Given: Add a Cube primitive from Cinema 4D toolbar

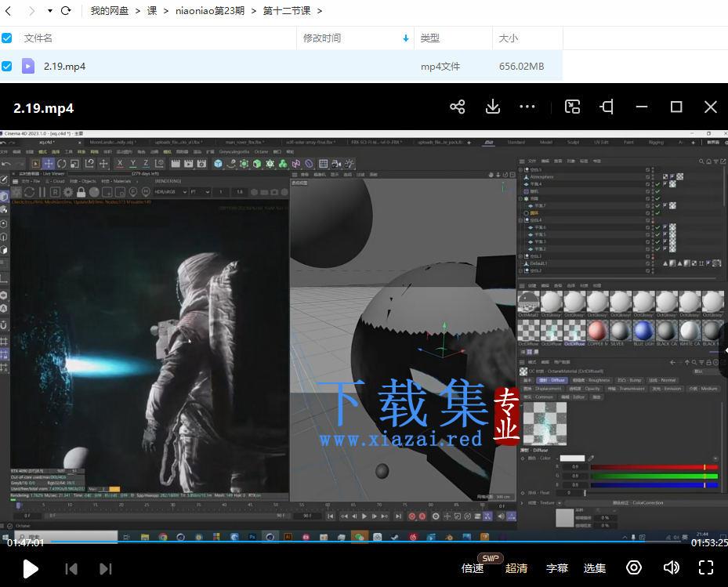Looking at the screenshot, I should coord(218,164).
